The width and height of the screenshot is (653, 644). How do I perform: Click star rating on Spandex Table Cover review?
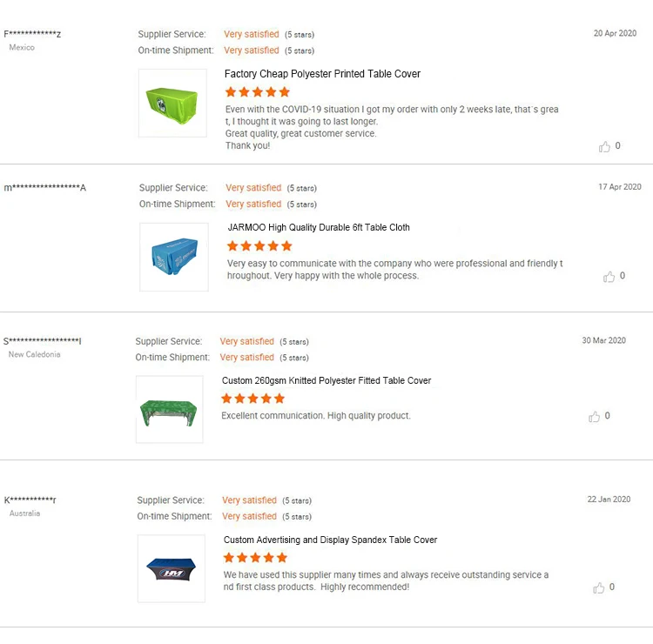point(255,558)
